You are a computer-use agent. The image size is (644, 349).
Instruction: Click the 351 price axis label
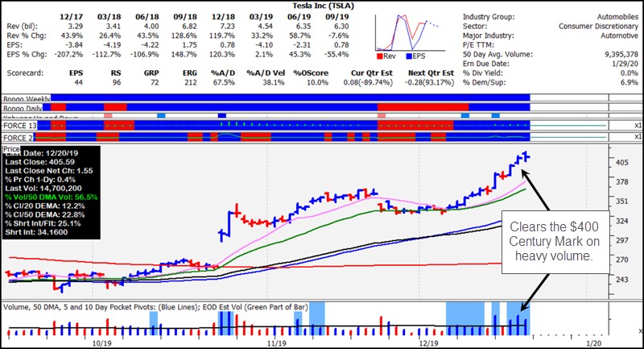coord(621,201)
